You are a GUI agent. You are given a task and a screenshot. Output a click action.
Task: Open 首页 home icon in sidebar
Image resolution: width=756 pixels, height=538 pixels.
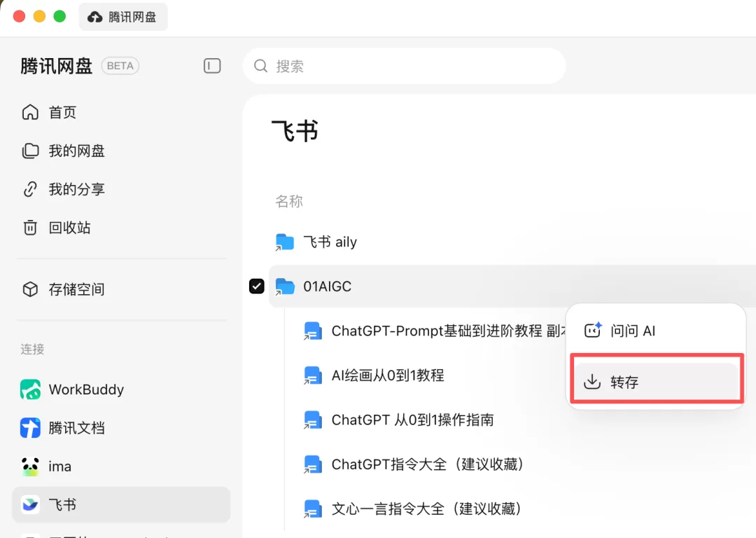(30, 112)
